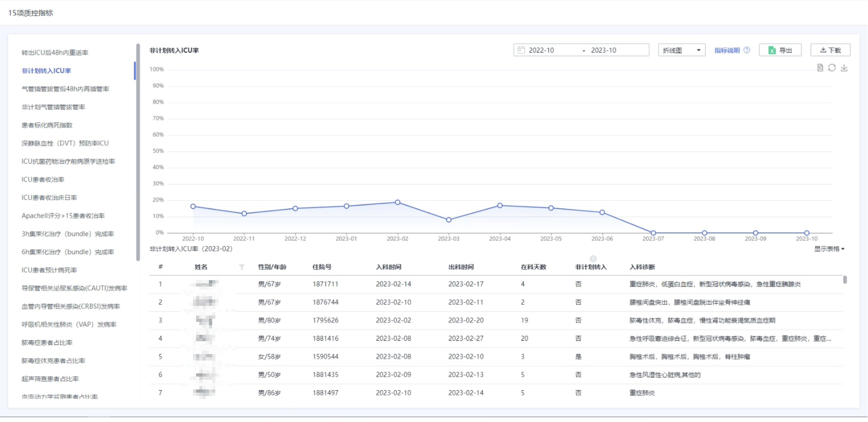This screenshot has width=868, height=422.
Task: Select 超声筛查患者占比率 item
Action: click(50, 379)
